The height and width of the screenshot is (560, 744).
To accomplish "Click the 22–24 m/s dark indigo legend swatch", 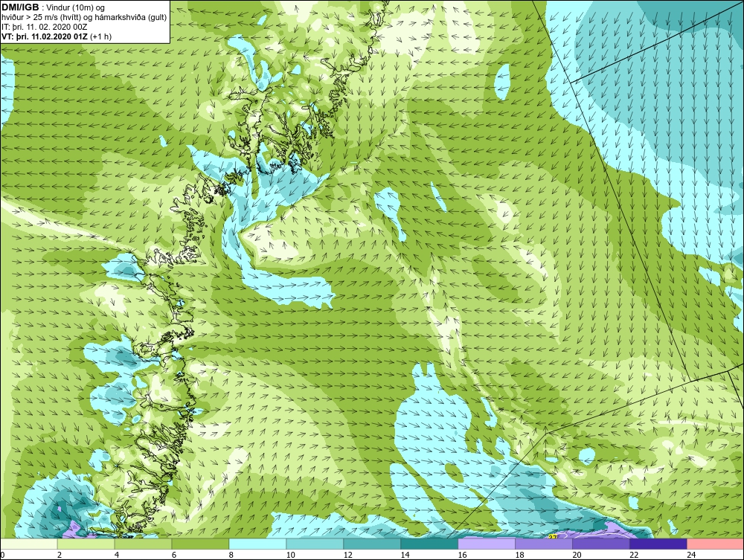I will point(658,544).
